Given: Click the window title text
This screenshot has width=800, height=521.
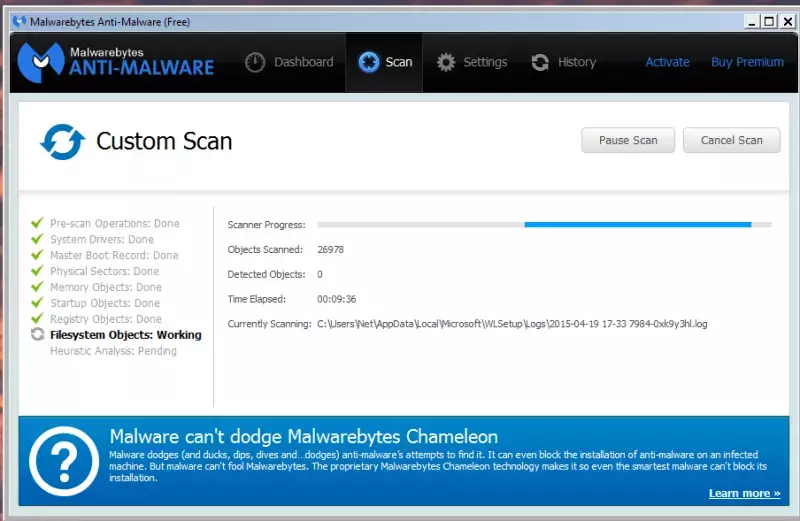Looking at the screenshot, I should [x=110, y=22].
